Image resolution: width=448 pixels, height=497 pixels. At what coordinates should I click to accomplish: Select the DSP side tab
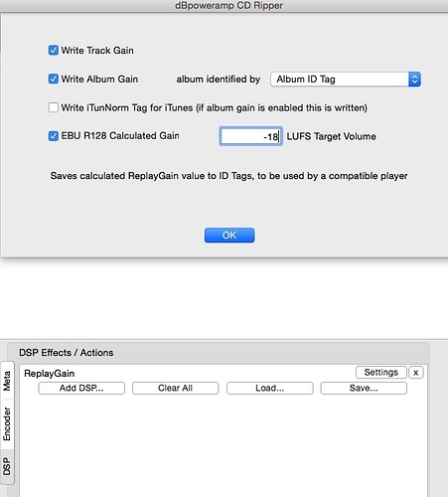pos(7,466)
